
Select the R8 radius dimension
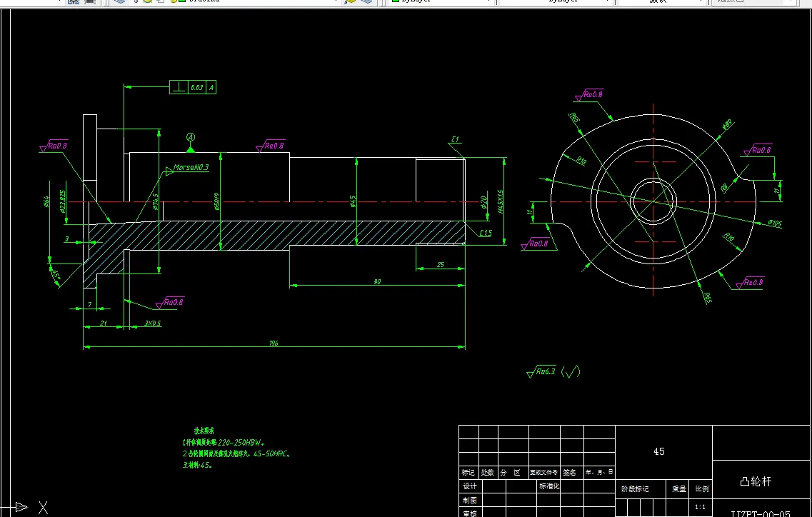pos(724,187)
